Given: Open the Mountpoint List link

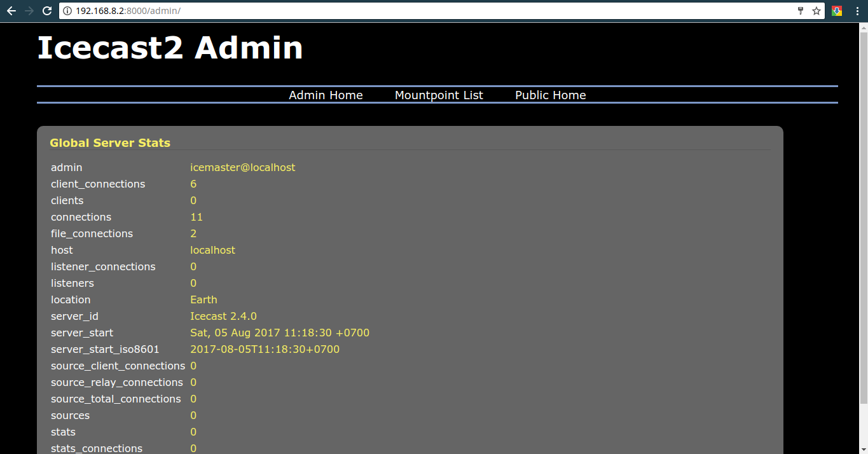Looking at the screenshot, I should coord(439,95).
